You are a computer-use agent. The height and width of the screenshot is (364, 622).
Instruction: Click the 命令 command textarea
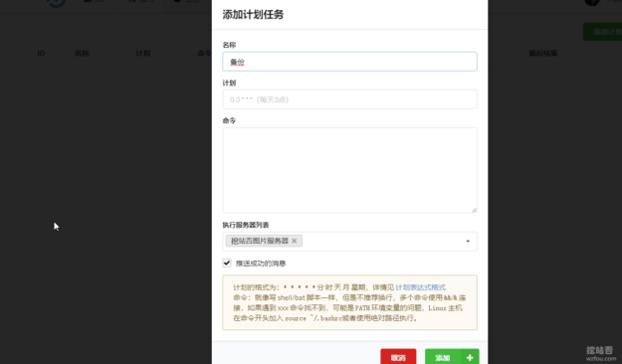pos(349,170)
